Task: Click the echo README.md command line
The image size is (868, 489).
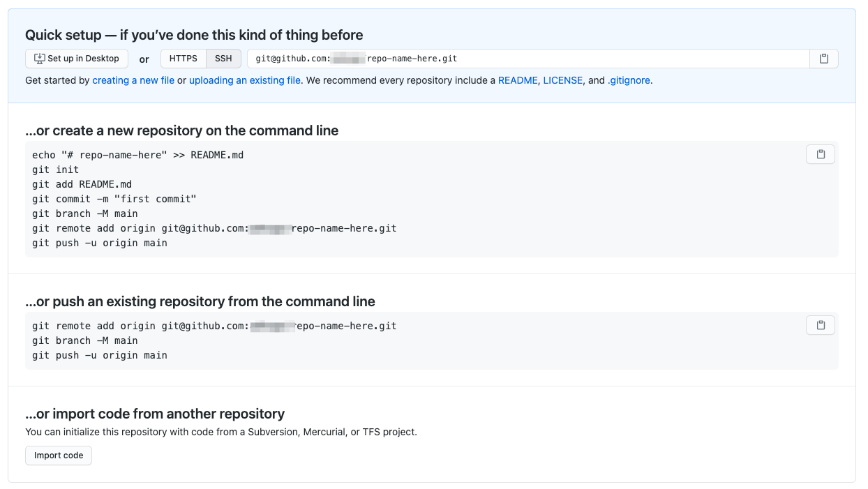Action: (x=137, y=155)
